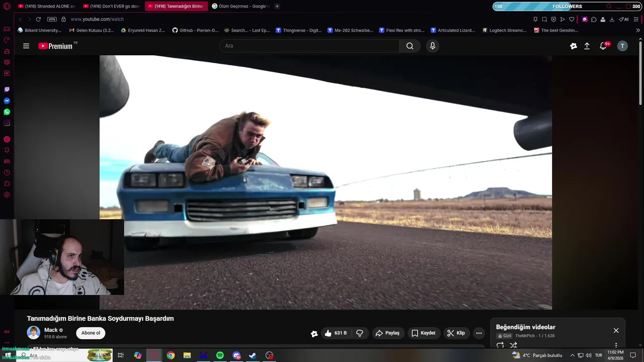
Task: Click the browser address bar URL
Action: [x=97, y=19]
